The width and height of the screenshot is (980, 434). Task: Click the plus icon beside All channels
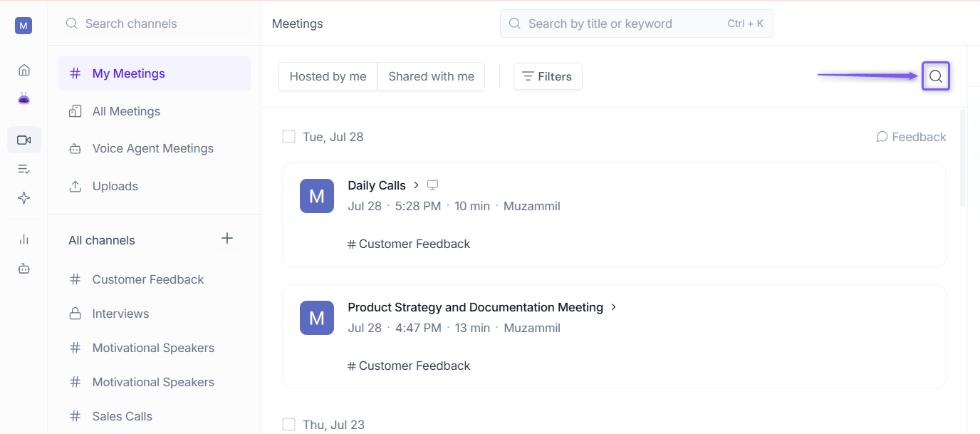[227, 238]
